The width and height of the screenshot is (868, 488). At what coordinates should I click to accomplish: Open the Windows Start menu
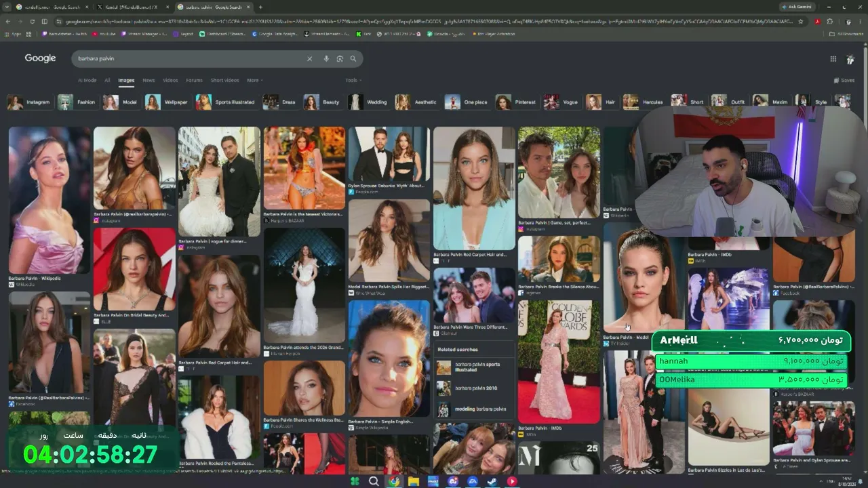(x=355, y=481)
